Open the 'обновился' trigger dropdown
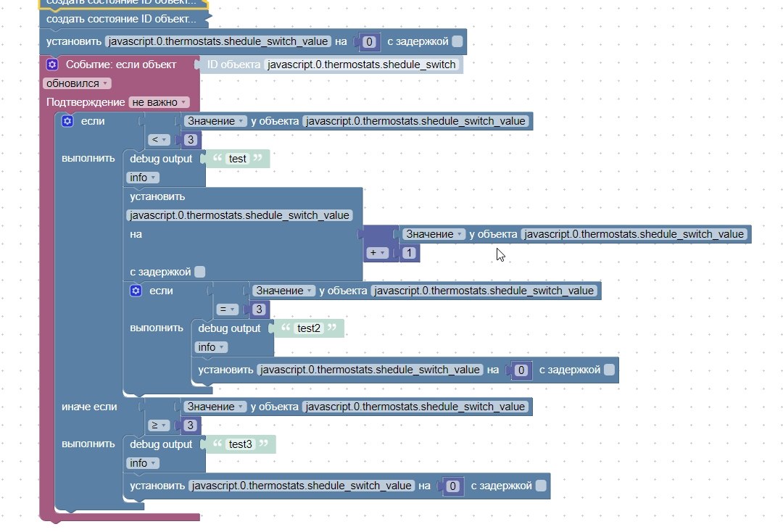 [77, 83]
